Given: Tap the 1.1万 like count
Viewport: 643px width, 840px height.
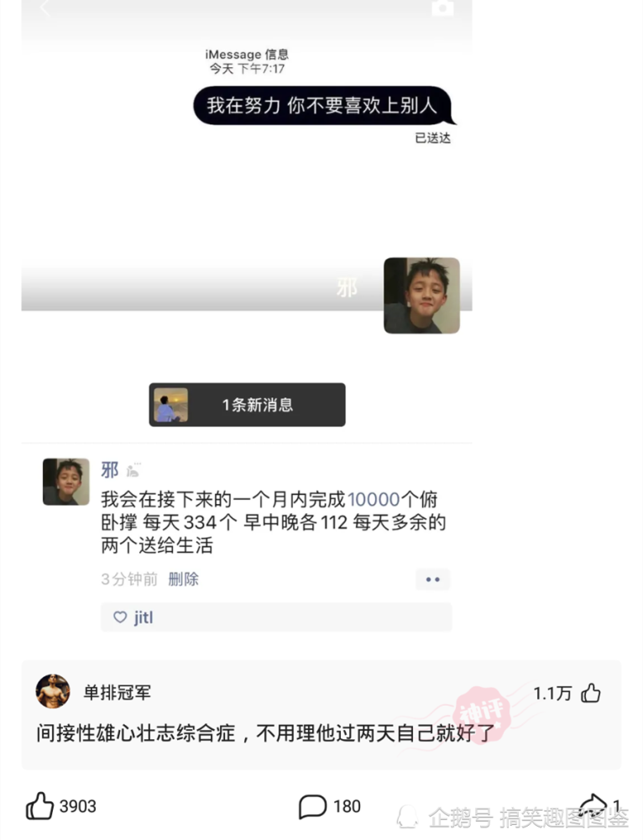Looking at the screenshot, I should click(x=552, y=693).
